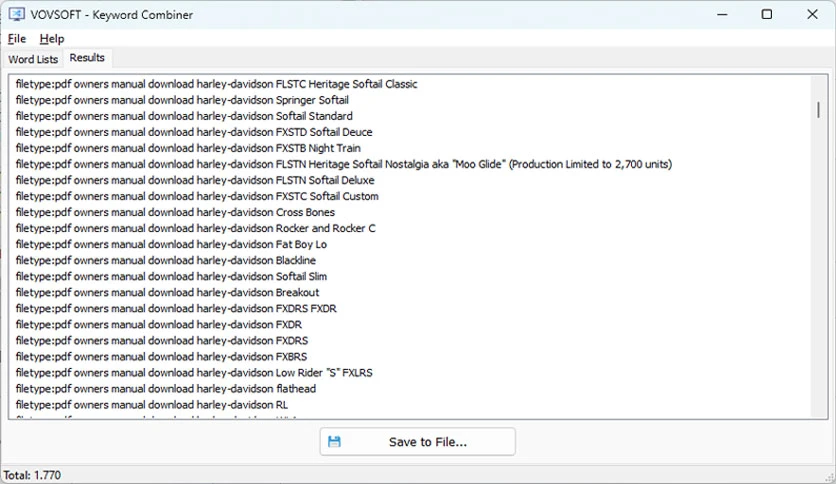Select the FLSTN Heritage Softail Nostalgia line
Image resolution: width=836 pixels, height=484 pixels.
pyautogui.click(x=344, y=164)
